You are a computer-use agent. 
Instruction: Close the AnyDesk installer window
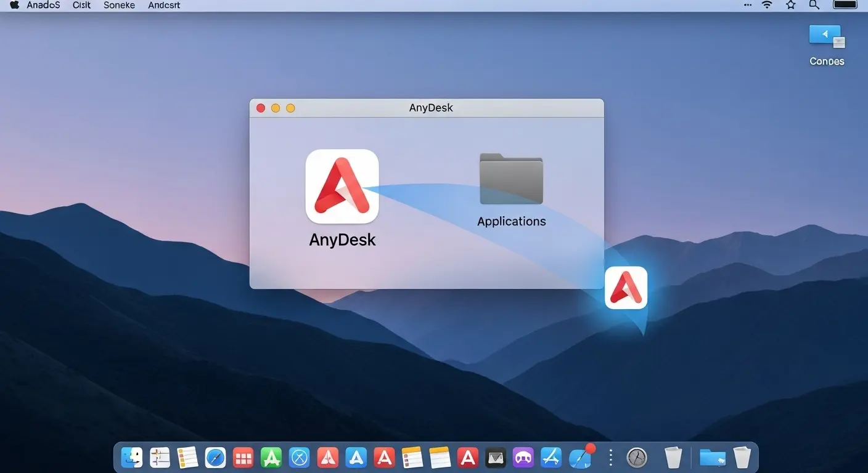pos(261,108)
